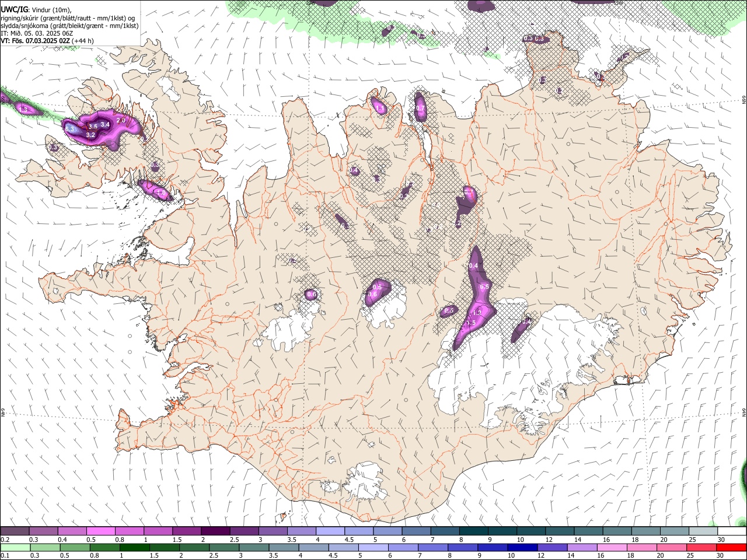Click the 3.5 precipitation value on the map
The height and width of the screenshot is (560, 747).
pyautogui.click(x=93, y=127)
